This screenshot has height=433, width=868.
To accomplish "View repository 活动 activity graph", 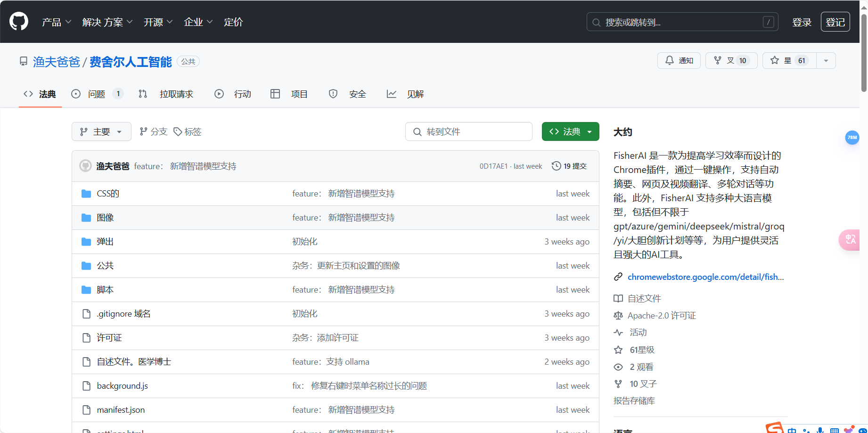I will (637, 332).
